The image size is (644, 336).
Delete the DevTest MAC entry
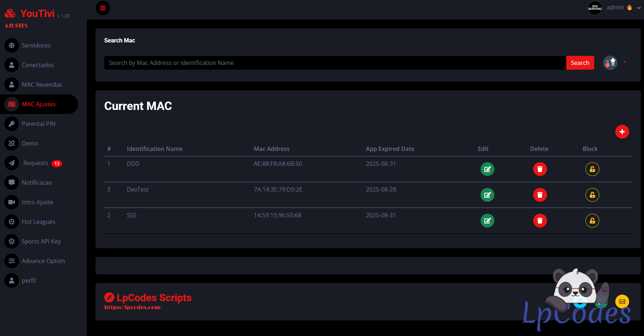coord(540,195)
